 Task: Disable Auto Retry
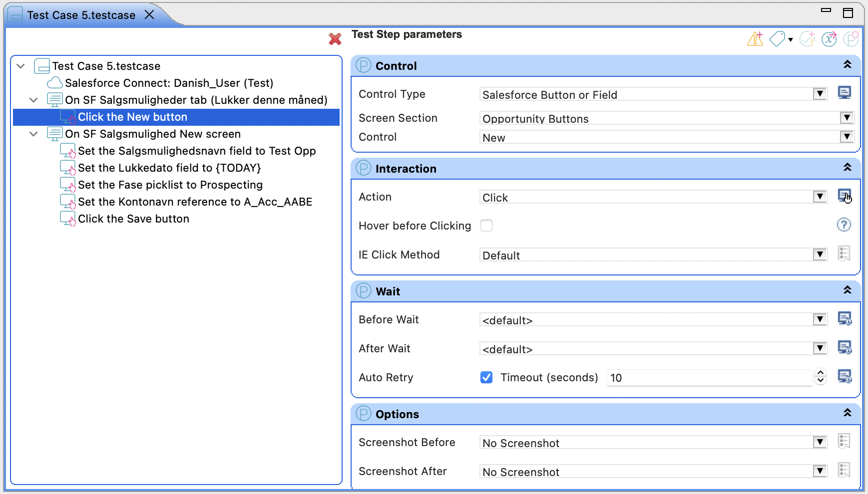pos(487,378)
